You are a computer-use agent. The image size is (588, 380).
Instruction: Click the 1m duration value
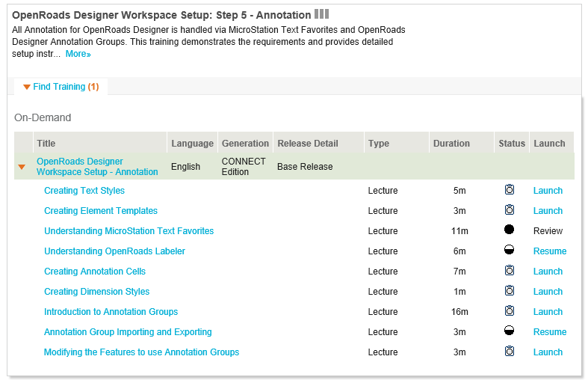[459, 292]
